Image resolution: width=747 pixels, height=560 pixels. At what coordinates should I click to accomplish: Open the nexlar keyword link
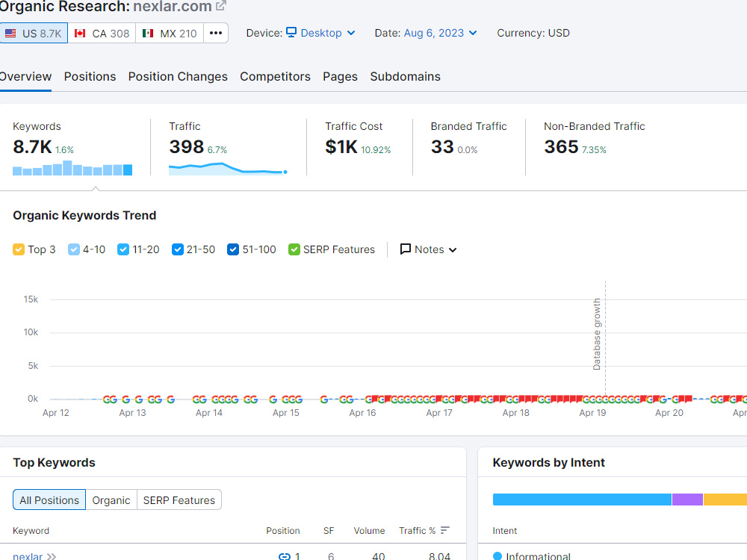point(28,556)
